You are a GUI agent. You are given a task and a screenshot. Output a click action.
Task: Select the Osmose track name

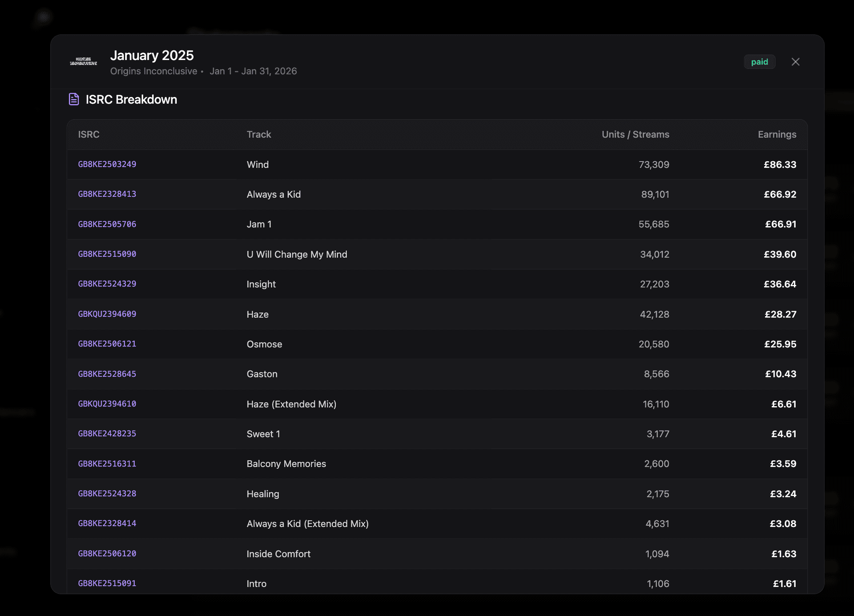[x=264, y=344]
